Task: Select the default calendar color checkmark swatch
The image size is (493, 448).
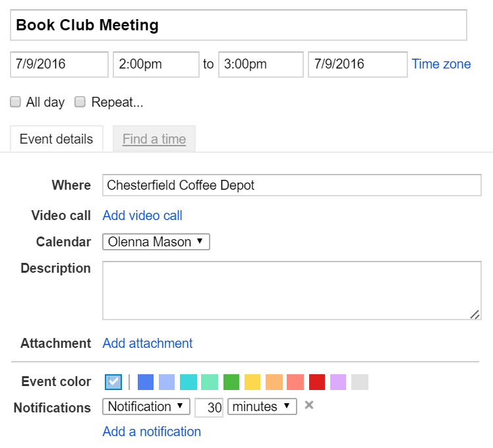Action: [113, 382]
